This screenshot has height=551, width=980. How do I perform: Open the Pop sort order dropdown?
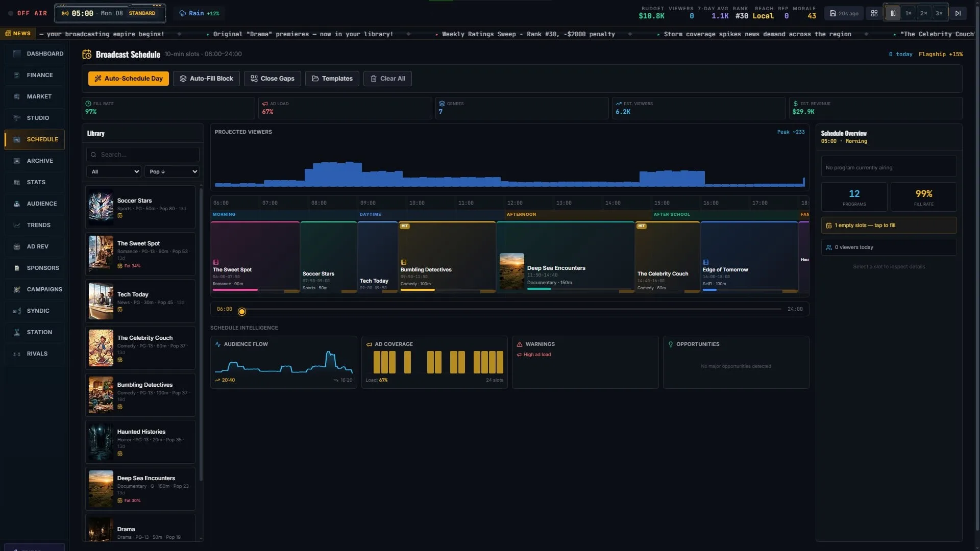[x=171, y=171]
